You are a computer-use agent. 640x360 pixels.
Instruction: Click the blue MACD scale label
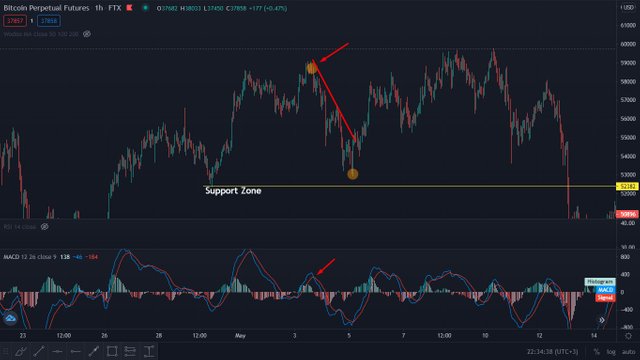point(605,290)
